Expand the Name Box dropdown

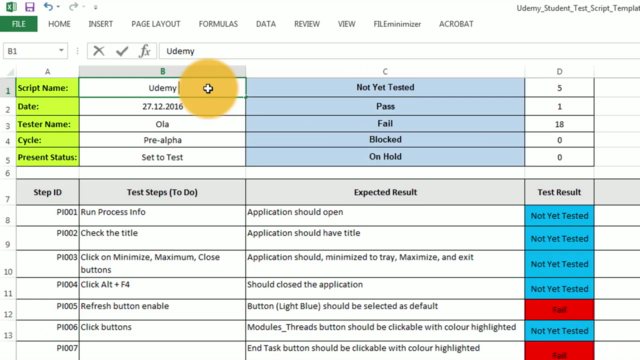pyautogui.click(x=61, y=51)
